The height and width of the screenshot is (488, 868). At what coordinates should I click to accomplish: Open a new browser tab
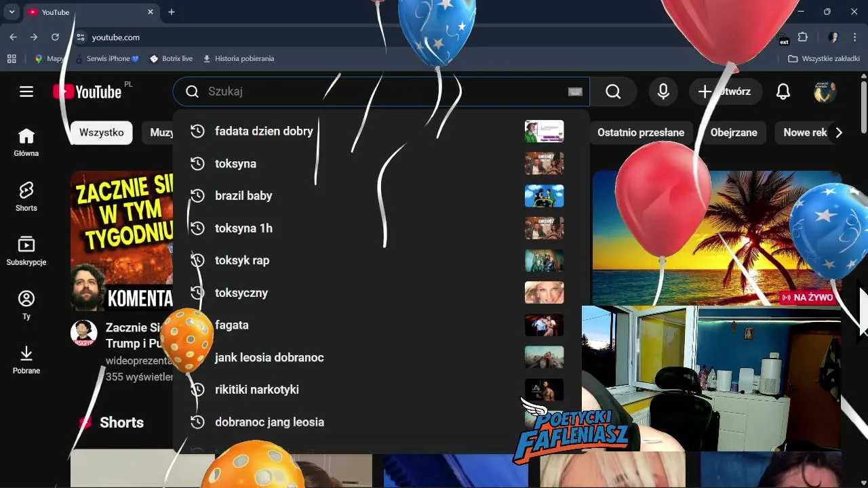pyautogui.click(x=172, y=12)
